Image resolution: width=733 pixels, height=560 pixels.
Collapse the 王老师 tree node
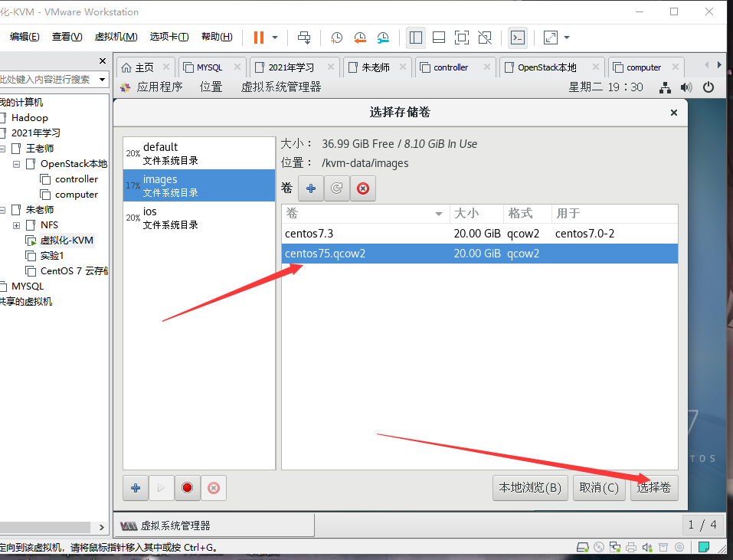[2, 149]
